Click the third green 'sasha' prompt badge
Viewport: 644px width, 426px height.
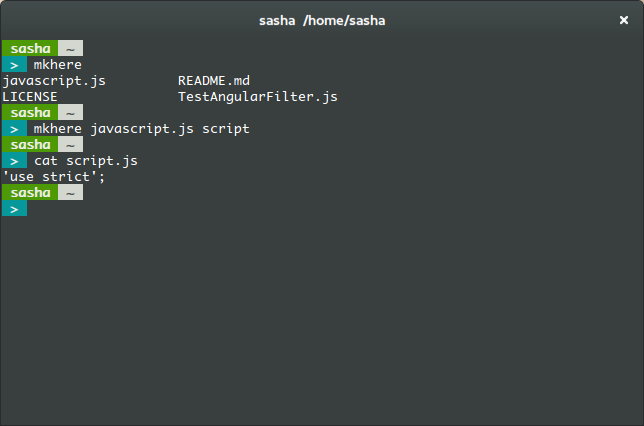coord(30,144)
